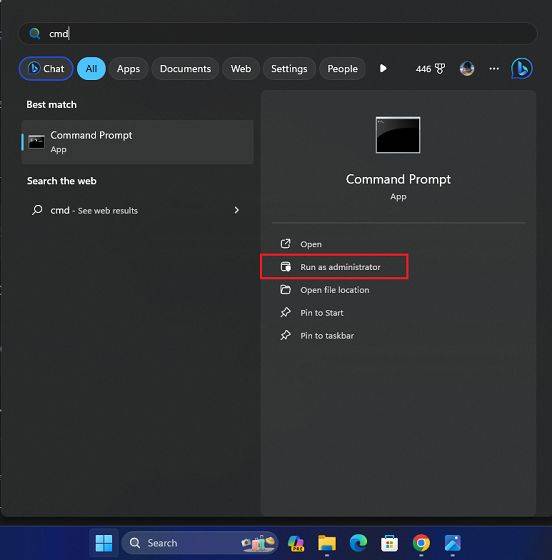Switch to the Web filter
Image resolution: width=552 pixels, height=560 pixels.
tap(241, 69)
